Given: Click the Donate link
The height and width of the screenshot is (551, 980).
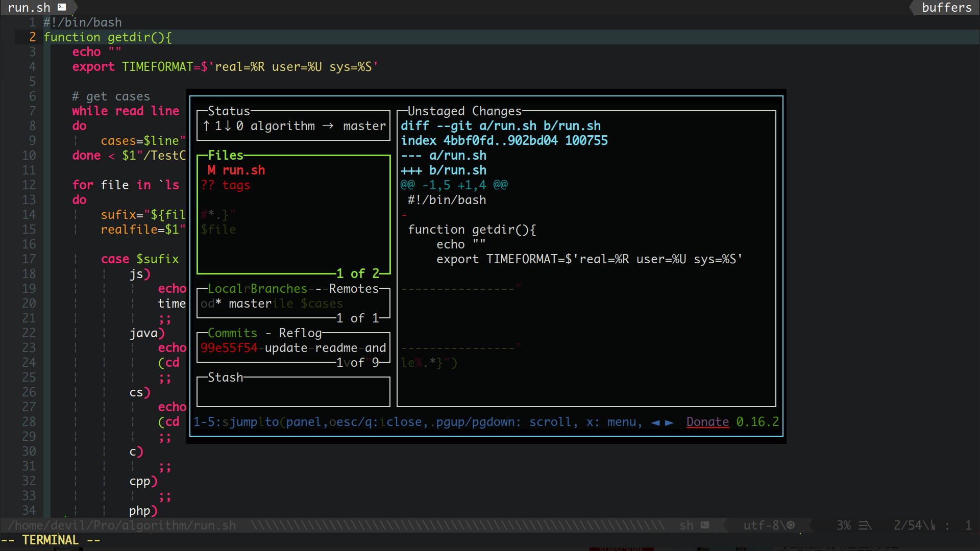Looking at the screenshot, I should (x=707, y=422).
